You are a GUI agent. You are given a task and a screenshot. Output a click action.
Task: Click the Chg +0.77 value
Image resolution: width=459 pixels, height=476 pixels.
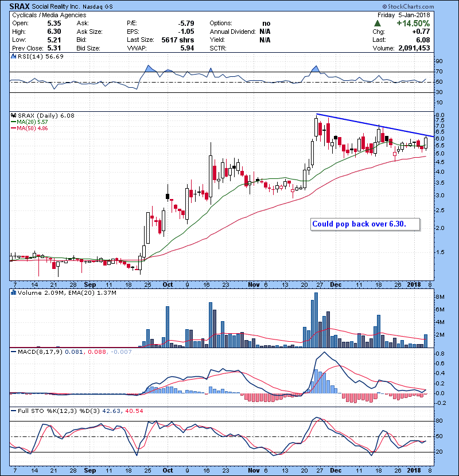[421, 32]
